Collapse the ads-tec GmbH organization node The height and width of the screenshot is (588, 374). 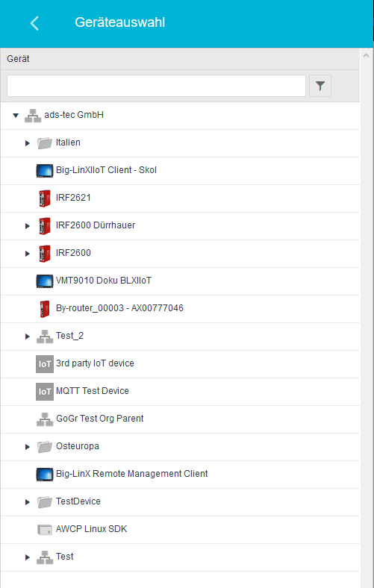[x=16, y=116]
